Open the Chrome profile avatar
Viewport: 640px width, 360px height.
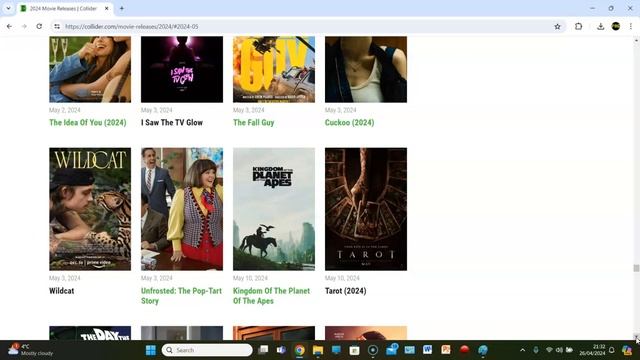tap(616, 27)
